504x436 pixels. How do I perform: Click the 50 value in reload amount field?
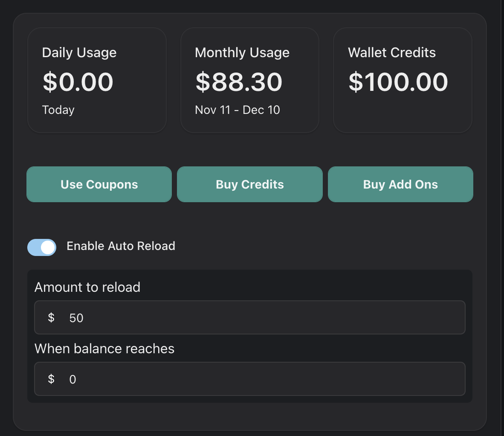[76, 318]
